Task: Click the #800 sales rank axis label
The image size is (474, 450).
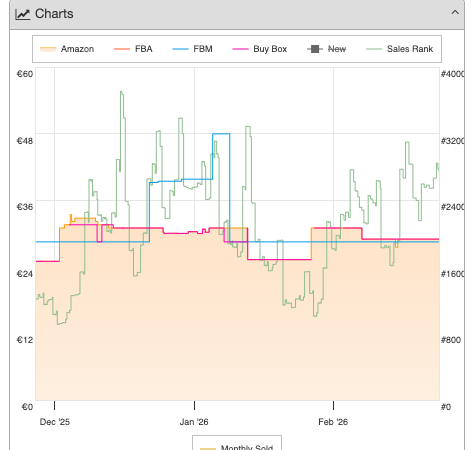Action: click(451, 340)
